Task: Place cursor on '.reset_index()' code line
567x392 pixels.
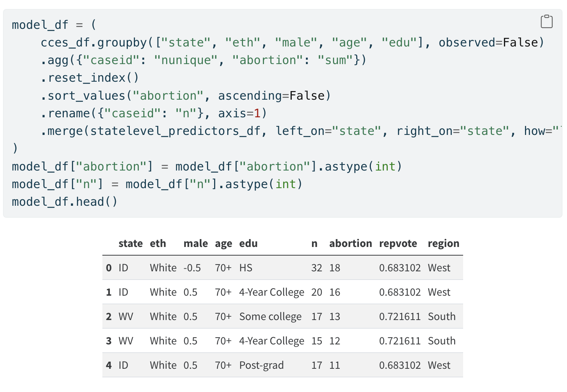Action: click(90, 78)
